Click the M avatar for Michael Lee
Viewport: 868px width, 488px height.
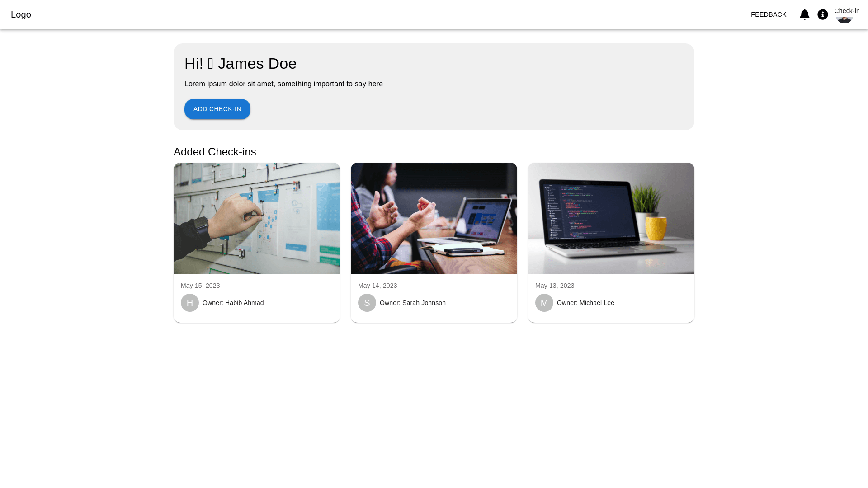(544, 303)
